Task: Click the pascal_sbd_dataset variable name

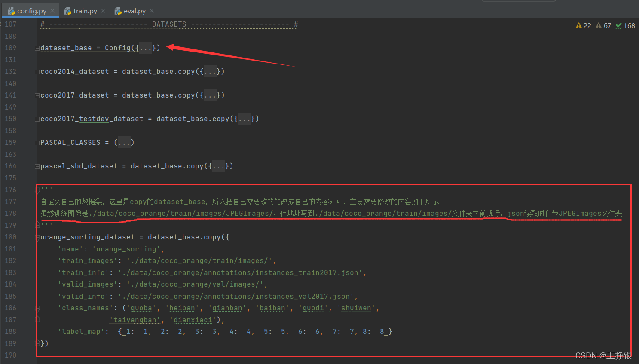Action: tap(79, 166)
